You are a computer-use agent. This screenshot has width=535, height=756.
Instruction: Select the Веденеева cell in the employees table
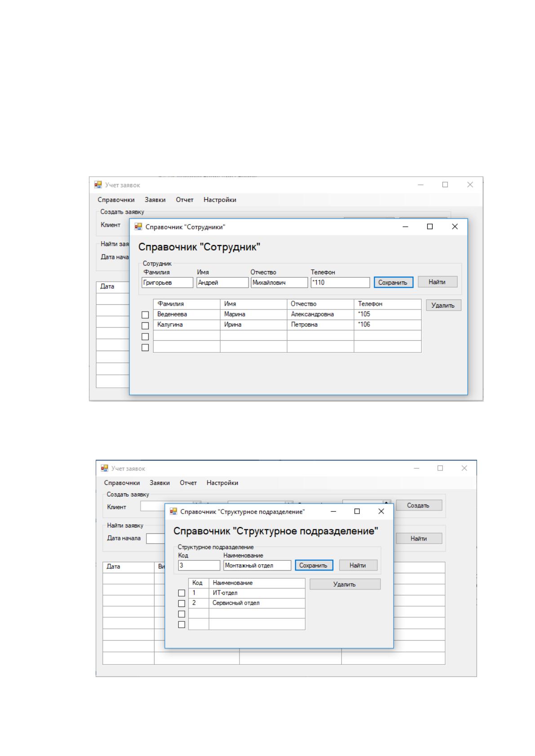[x=187, y=315]
